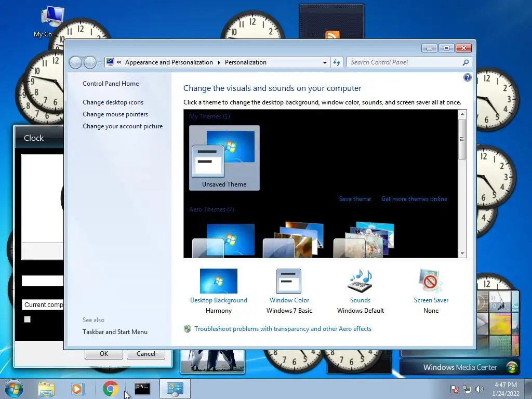Click the Windows 7 Basic text
The height and width of the screenshot is (399, 532).
tap(289, 311)
